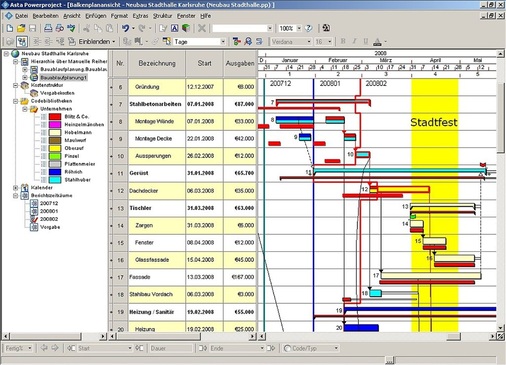506x365 pixels.
Task: Click the Kostenstruktur tree icon
Action: [x=25, y=85]
